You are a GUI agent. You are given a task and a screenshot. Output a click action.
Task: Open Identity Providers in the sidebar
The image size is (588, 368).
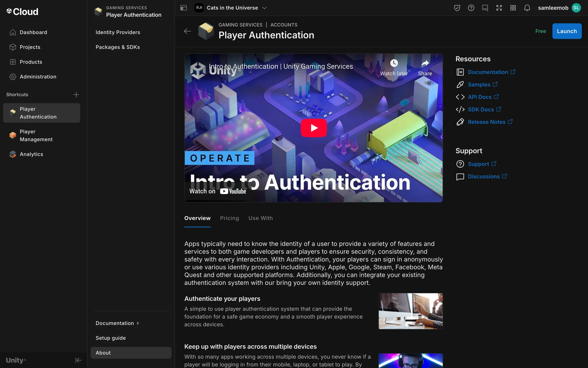click(118, 33)
